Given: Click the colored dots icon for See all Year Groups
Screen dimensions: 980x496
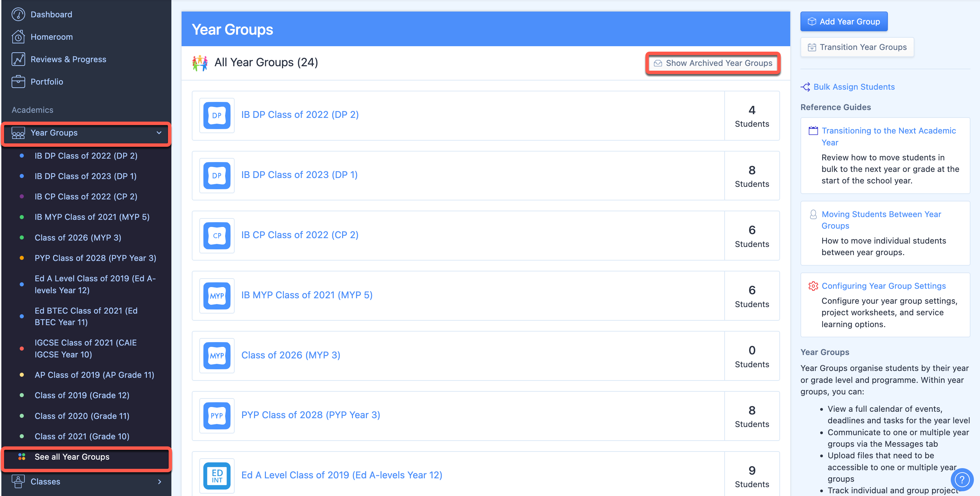Looking at the screenshot, I should click(22, 457).
